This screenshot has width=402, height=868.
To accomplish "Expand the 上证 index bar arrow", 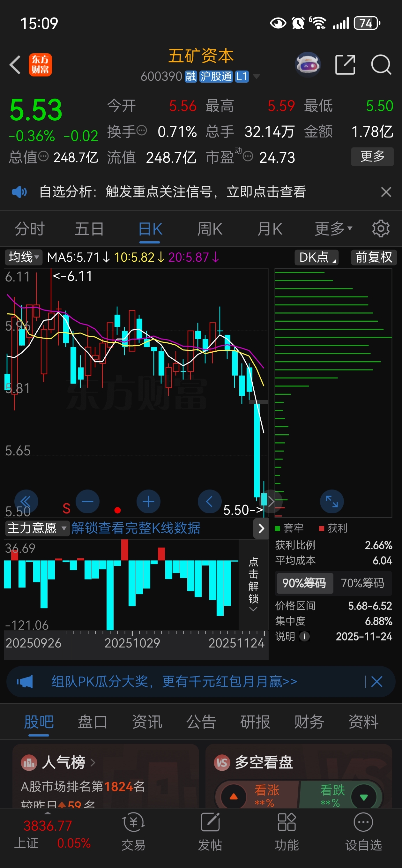I will (48, 813).
